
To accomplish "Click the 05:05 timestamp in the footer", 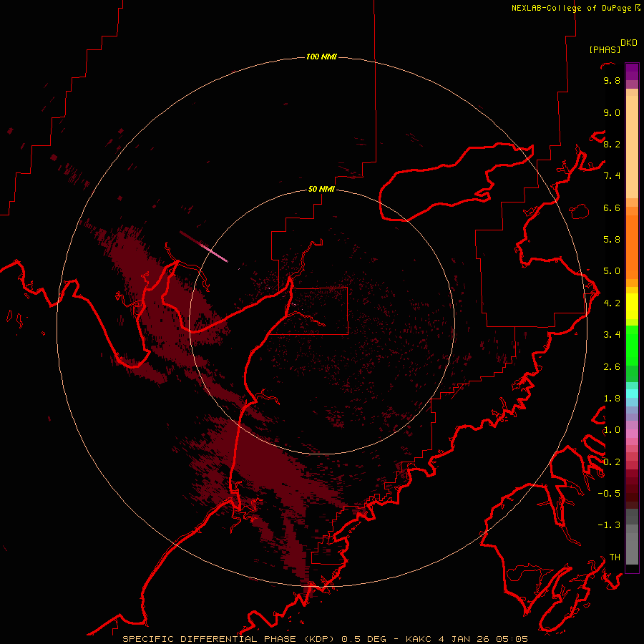I will [x=512, y=639].
